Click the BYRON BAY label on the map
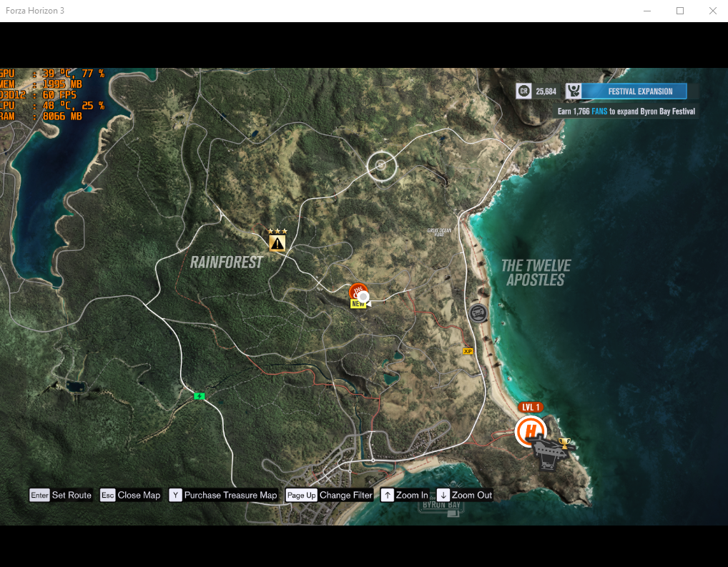This screenshot has width=728, height=567. 441,505
